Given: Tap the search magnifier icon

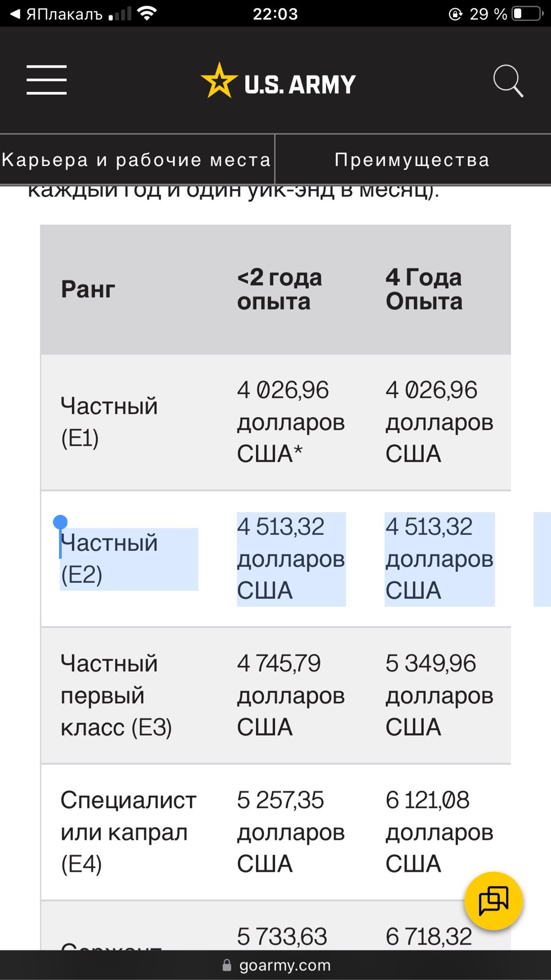Looking at the screenshot, I should pos(508,81).
